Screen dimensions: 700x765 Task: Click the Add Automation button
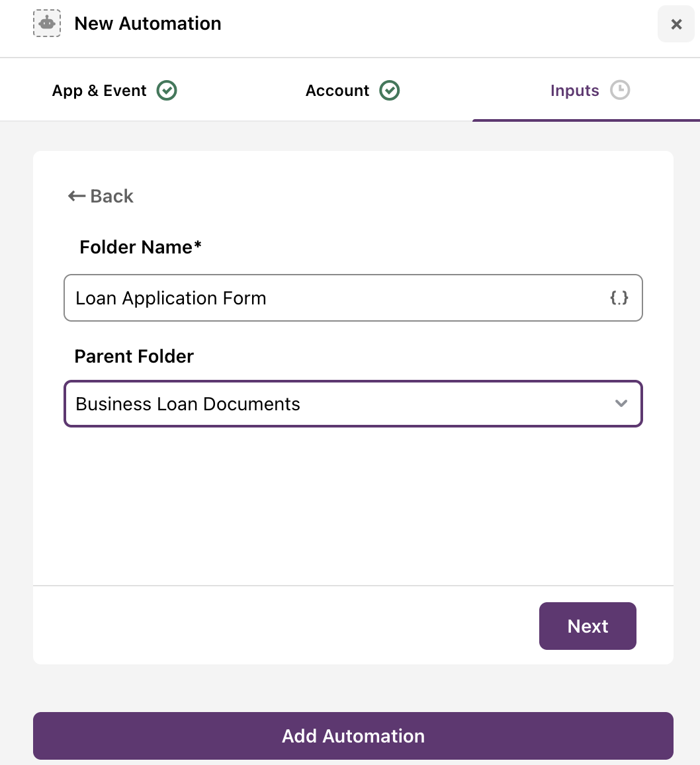pyautogui.click(x=353, y=736)
